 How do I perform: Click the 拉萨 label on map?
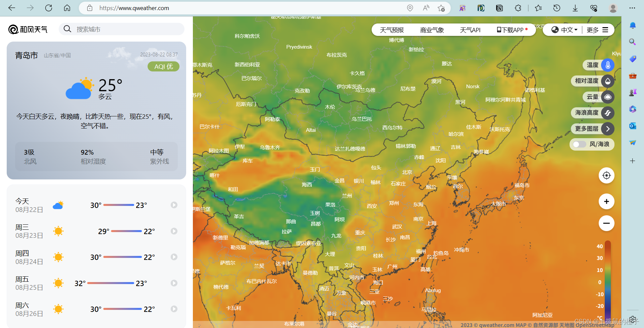287,231
